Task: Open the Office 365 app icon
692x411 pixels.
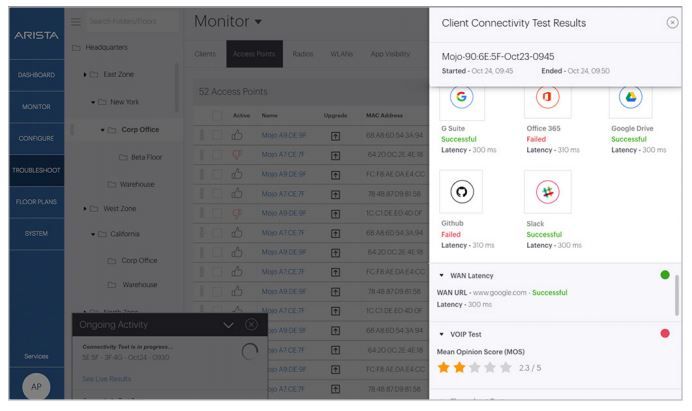Action: click(x=547, y=97)
